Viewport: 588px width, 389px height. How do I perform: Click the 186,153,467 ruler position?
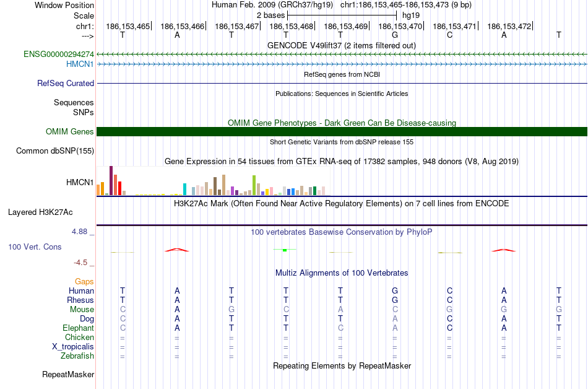237,26
